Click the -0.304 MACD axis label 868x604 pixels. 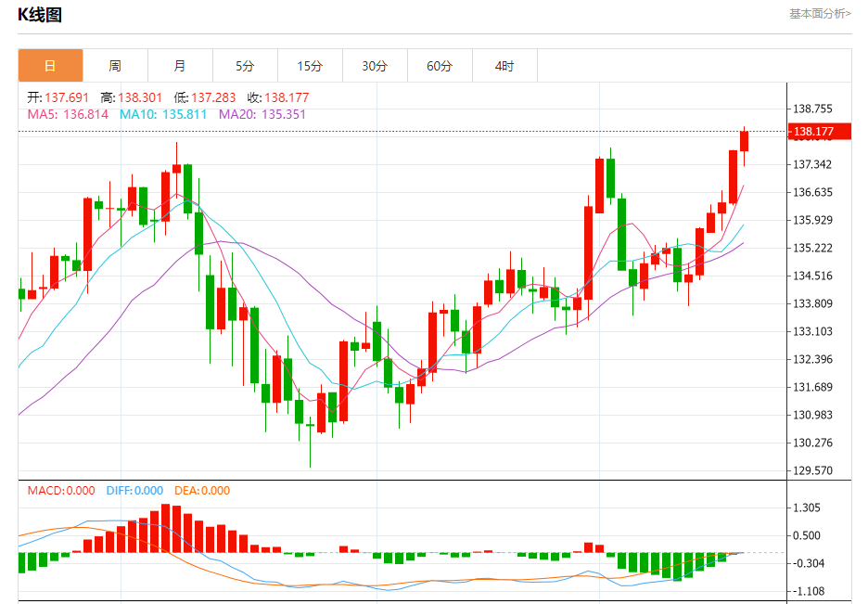click(809, 563)
